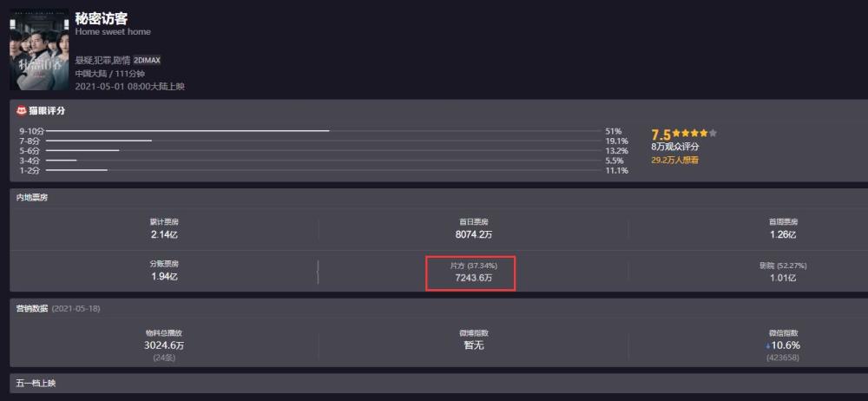868x401 pixels.
Task: Select the 1-2分 rating bar
Action: 76,170
